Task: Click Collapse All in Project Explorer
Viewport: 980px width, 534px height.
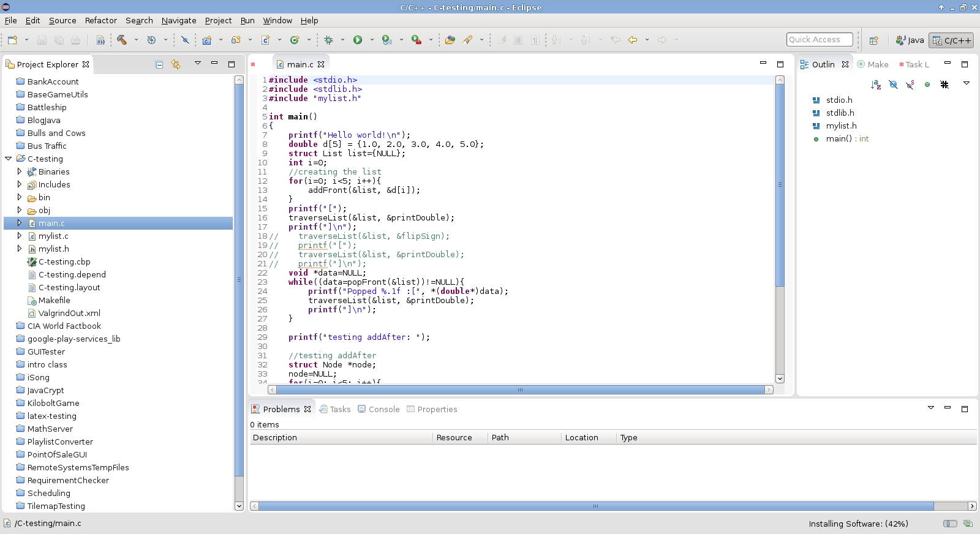Action: (159, 64)
